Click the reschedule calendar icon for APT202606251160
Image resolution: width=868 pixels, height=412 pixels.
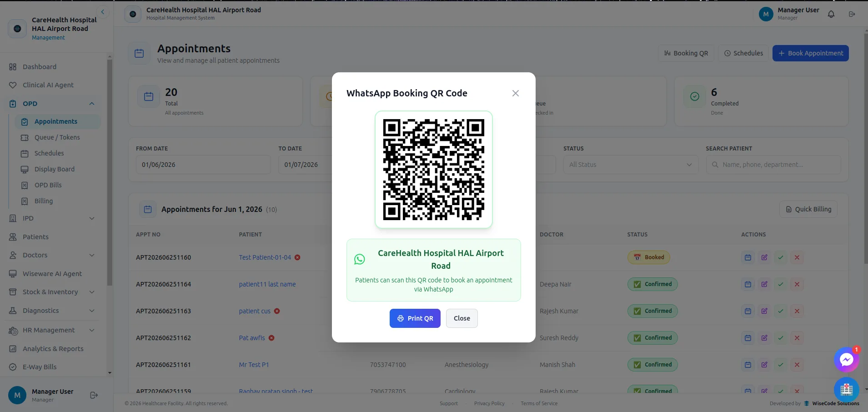click(x=748, y=257)
